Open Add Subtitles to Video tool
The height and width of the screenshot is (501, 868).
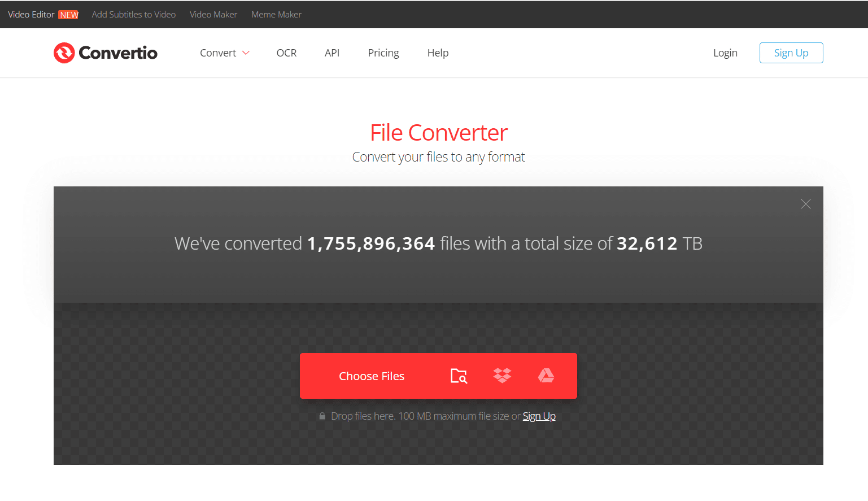[134, 15]
